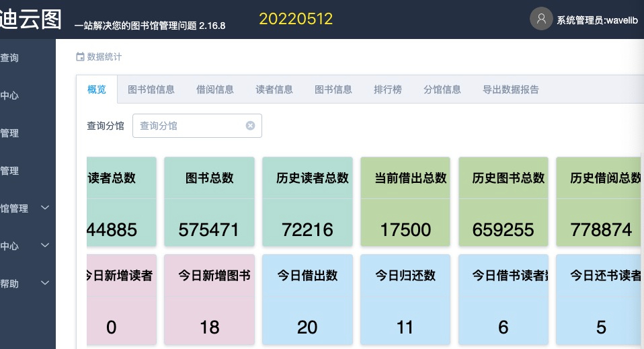Select the 读者信息 tab
Screen dimensions: 644x349
(274, 89)
